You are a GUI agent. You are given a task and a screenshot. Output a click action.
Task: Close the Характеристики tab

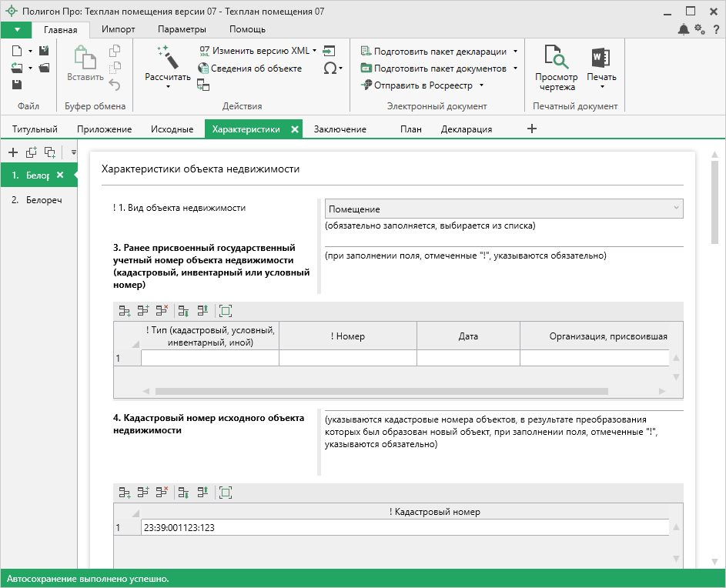point(294,129)
